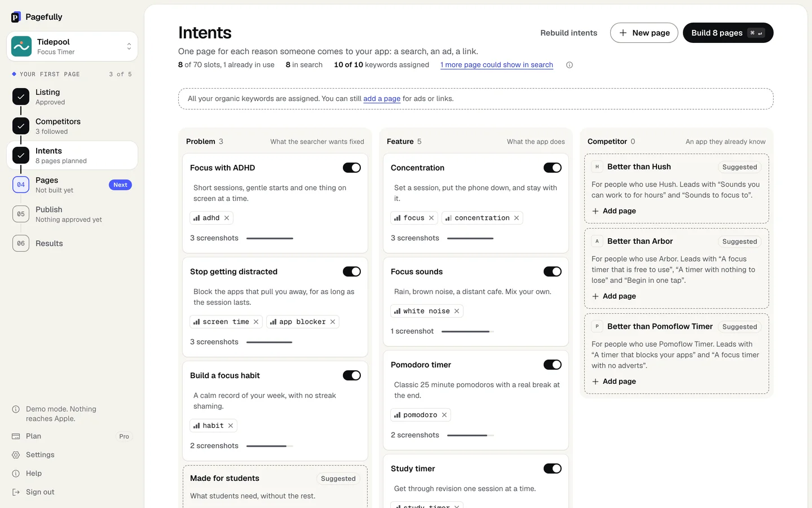Disable the Study timer page

click(553, 468)
